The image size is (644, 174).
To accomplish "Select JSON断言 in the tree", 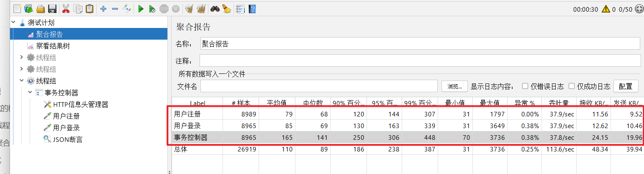I will click(x=67, y=139).
